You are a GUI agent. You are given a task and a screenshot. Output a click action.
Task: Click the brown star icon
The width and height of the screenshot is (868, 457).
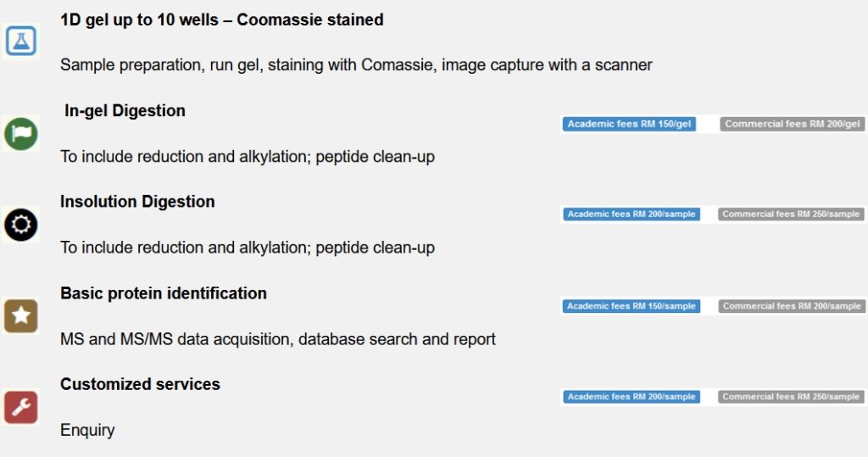[20, 316]
